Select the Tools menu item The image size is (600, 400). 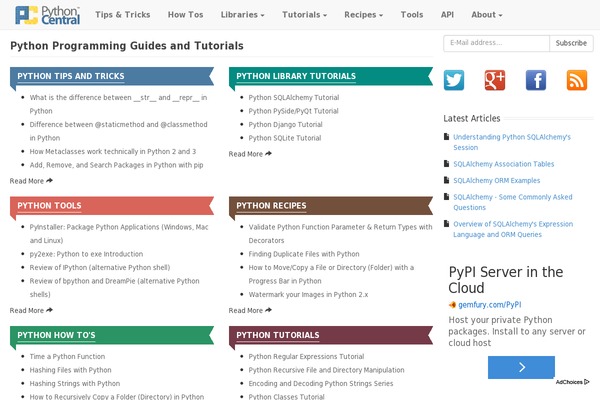pyautogui.click(x=412, y=15)
